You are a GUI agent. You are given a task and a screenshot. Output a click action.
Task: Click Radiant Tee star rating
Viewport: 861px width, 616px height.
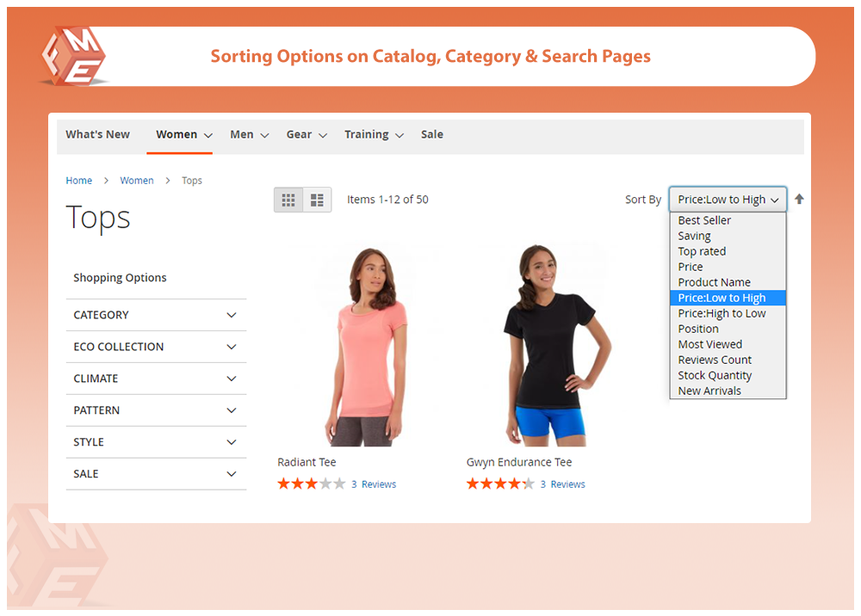[x=312, y=484]
